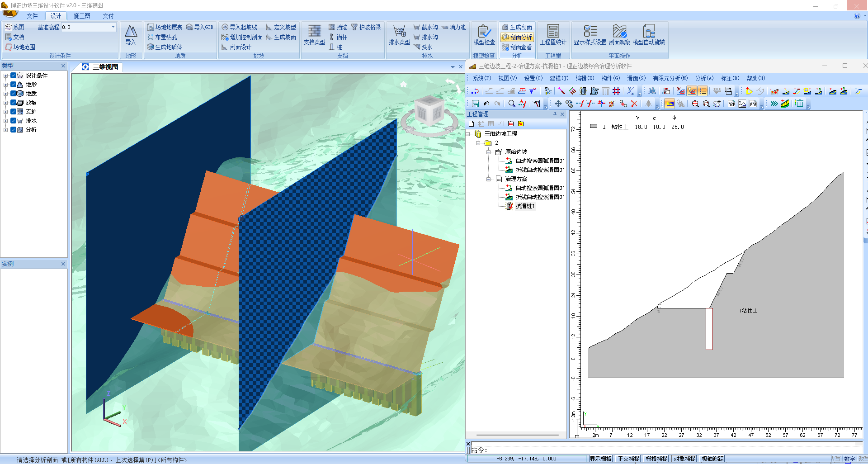Viewport: 868px width, 464px height.
Task: Expand the 设计条件 tree node
Action: pos(5,76)
